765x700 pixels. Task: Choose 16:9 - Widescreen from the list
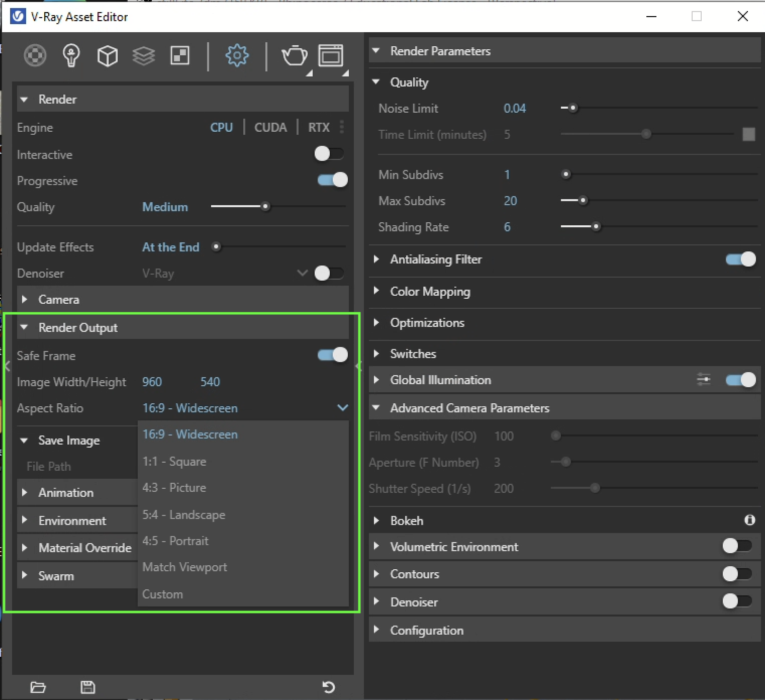243,434
